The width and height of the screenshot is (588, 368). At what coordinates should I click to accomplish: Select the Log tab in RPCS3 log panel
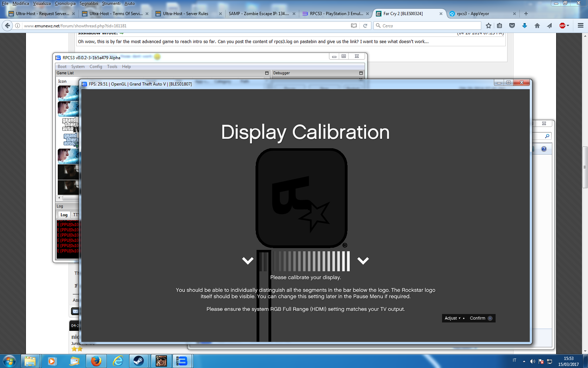point(64,215)
